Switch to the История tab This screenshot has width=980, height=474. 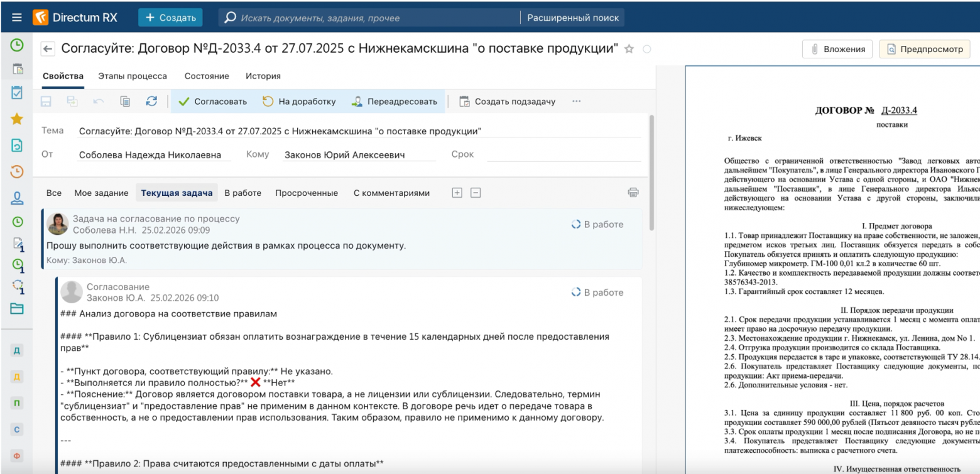[x=263, y=76]
